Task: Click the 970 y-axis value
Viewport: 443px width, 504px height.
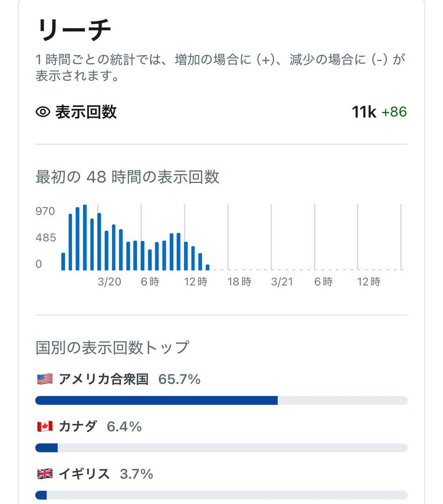Action: (x=45, y=211)
